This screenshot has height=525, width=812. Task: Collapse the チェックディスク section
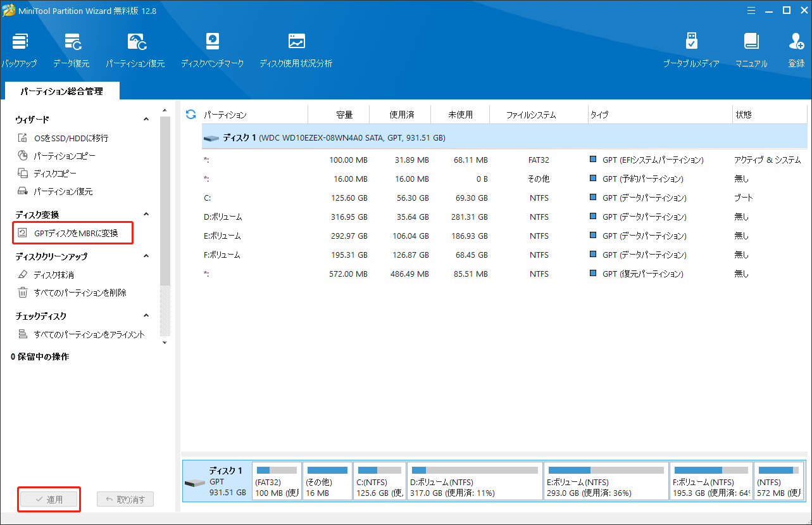[x=146, y=316]
